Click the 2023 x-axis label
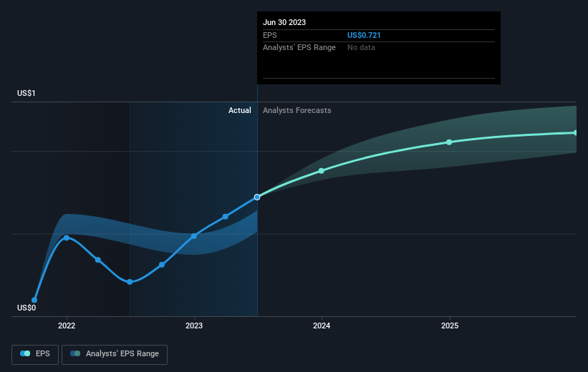 click(194, 325)
